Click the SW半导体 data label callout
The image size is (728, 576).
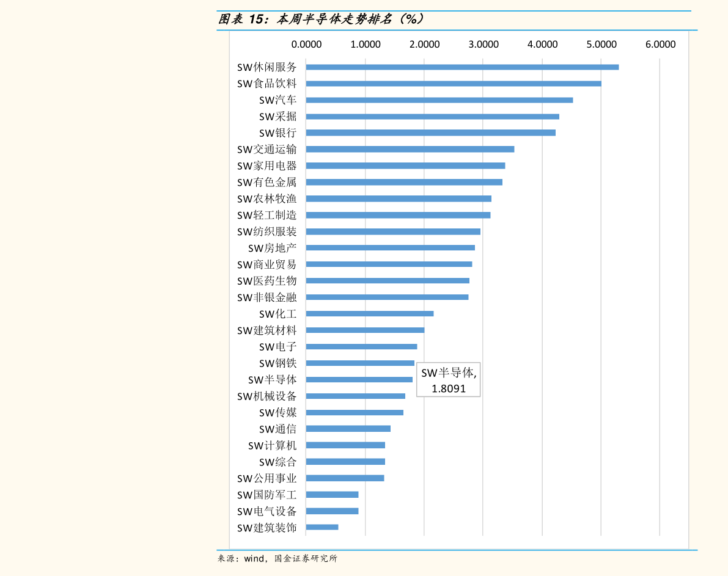pos(448,380)
